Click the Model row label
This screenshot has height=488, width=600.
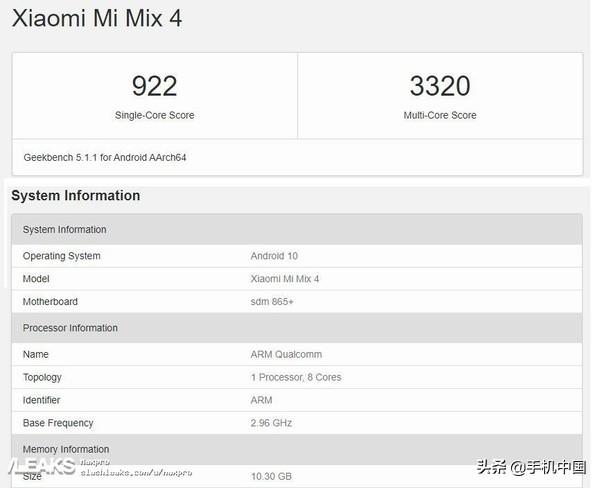[36, 279]
